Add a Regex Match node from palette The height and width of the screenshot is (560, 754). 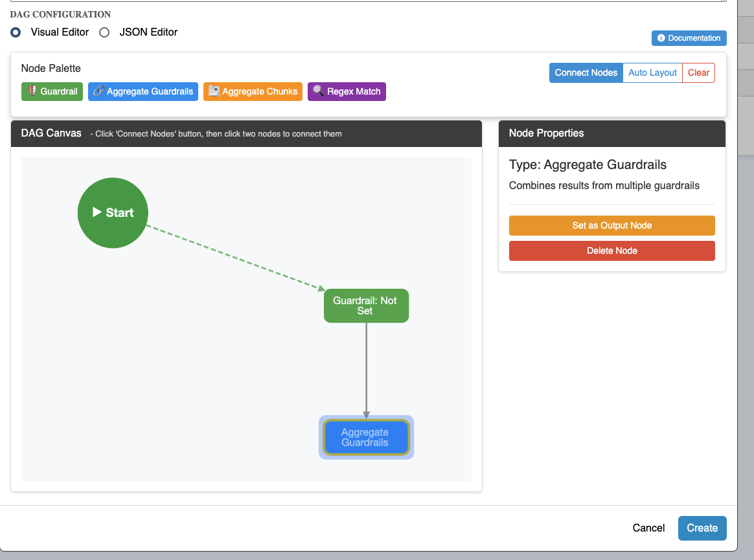pyautogui.click(x=347, y=91)
